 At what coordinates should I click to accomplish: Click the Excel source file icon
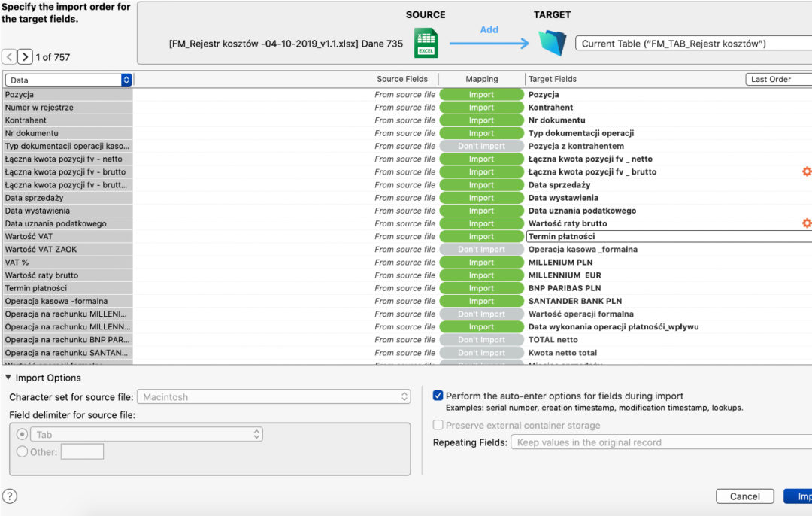click(x=426, y=43)
